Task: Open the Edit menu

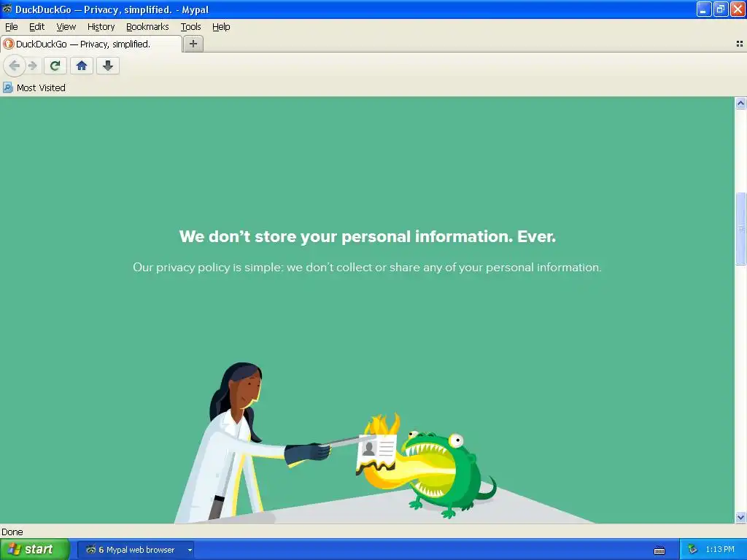Action: click(x=36, y=27)
